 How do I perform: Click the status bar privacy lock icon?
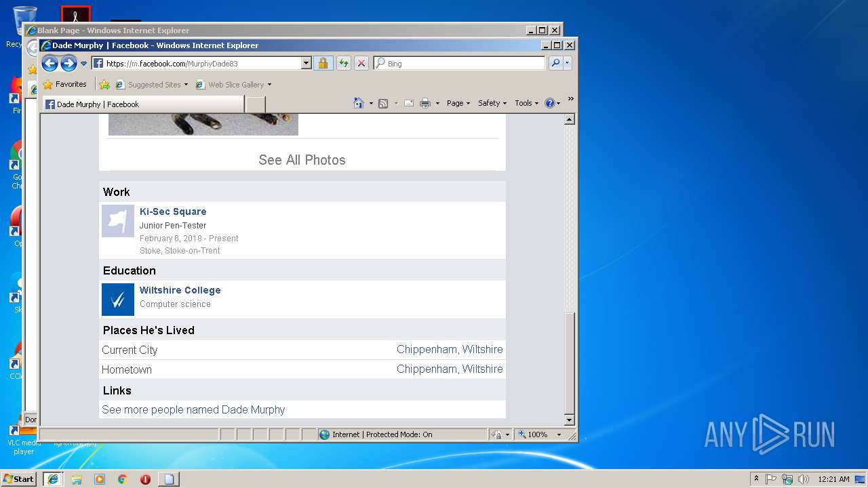pos(497,434)
